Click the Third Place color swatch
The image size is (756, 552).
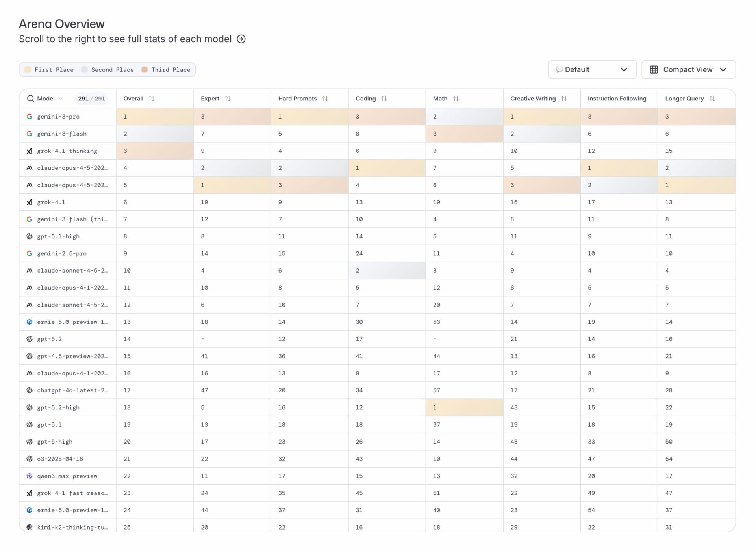[x=145, y=70]
